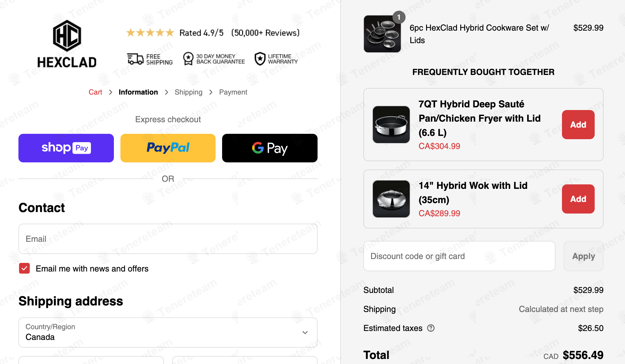Choose Google Pay express checkout
625x364 pixels.
(270, 148)
